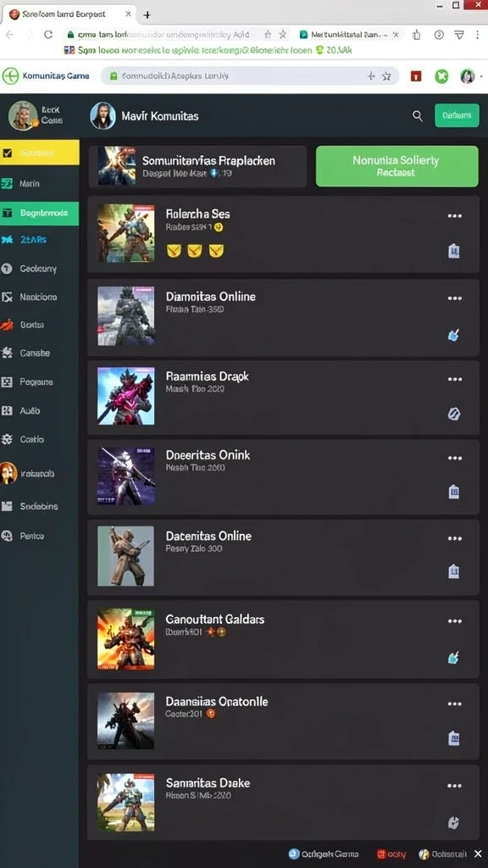Image resolution: width=488 pixels, height=868 pixels.
Task: Reload the page with browser refresh button
Action: tap(48, 34)
